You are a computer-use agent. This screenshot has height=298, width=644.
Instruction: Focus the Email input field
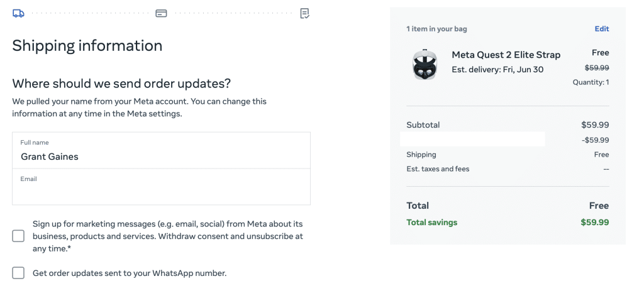[x=162, y=187]
